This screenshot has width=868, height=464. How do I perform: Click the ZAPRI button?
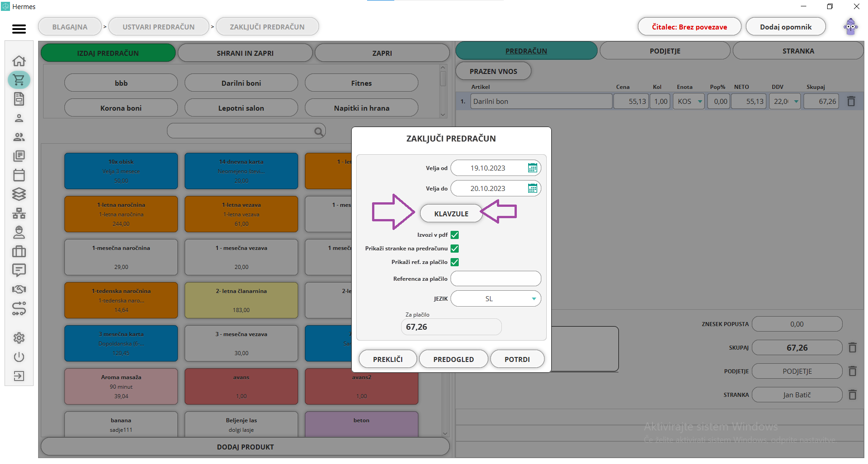[382, 53]
